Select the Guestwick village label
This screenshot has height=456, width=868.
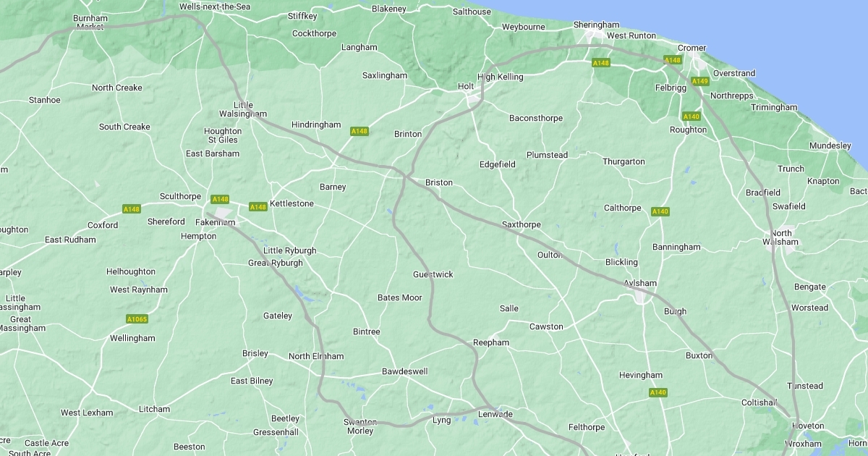(433, 274)
